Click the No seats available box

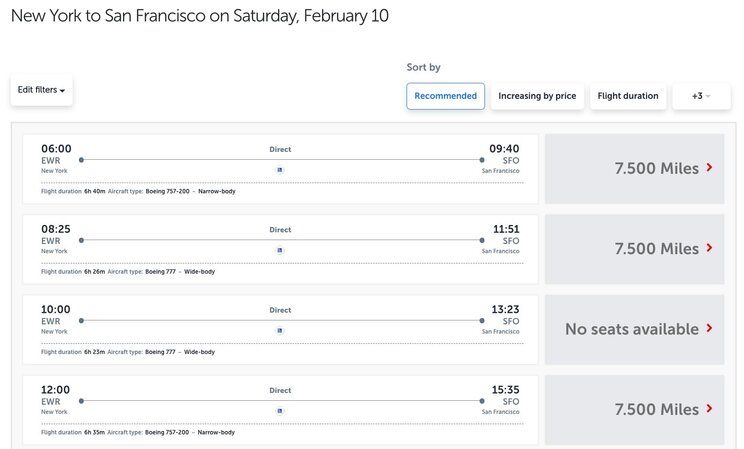[631, 329]
